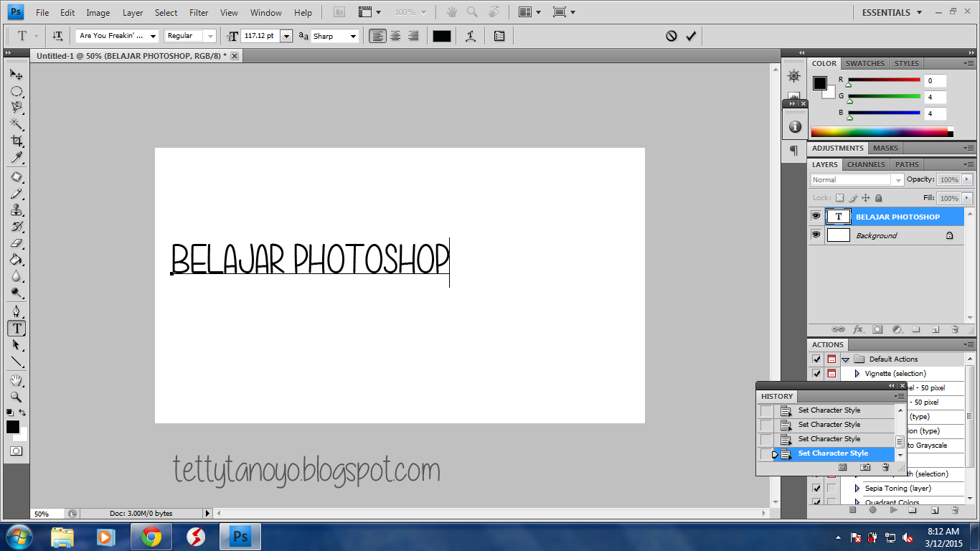The height and width of the screenshot is (551, 980).
Task: Select the Zoom tool in toolbox
Action: [16, 397]
